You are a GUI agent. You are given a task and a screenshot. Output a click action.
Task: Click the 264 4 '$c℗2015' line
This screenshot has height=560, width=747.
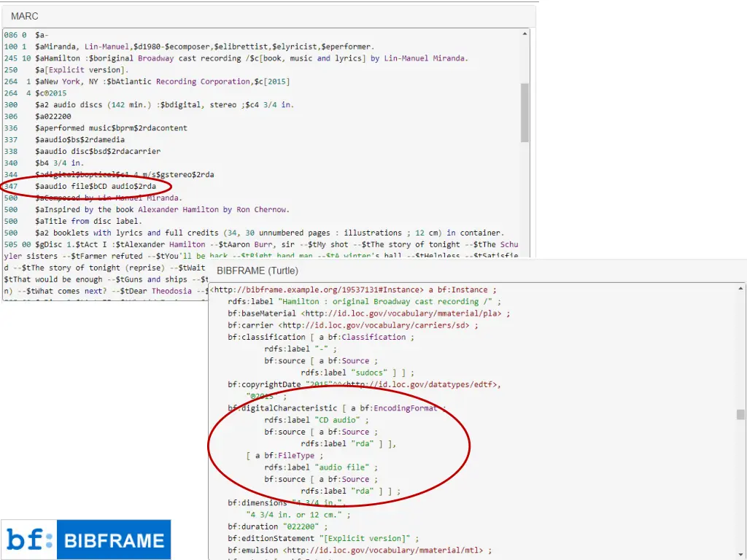[x=35, y=93]
